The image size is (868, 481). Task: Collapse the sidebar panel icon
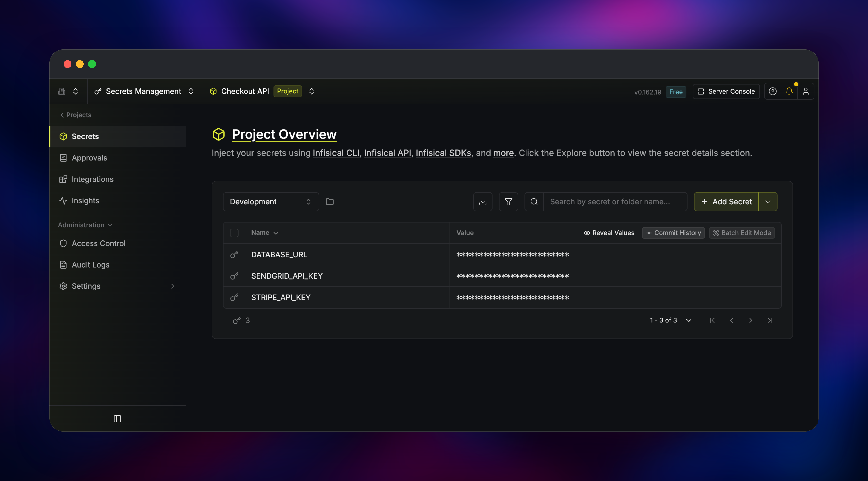tap(117, 419)
